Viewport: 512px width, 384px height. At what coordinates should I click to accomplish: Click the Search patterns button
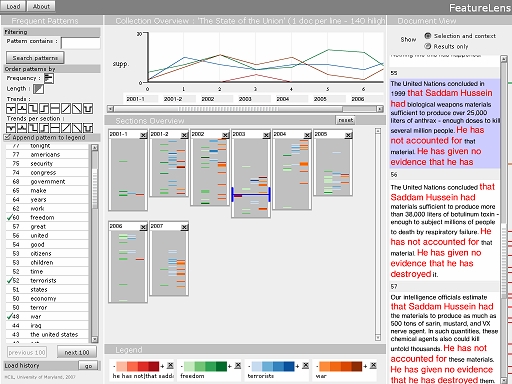pyautogui.click(x=35, y=58)
